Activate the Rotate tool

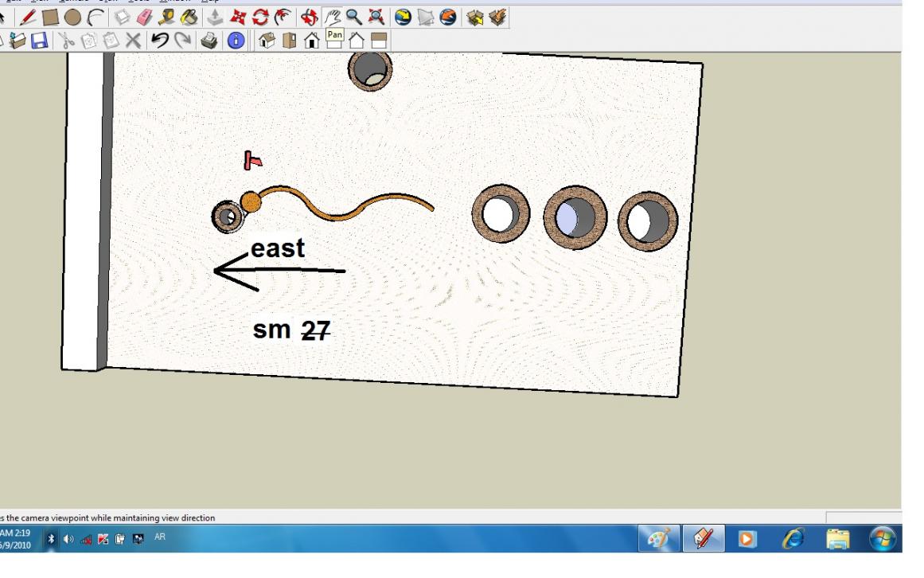pos(260,17)
